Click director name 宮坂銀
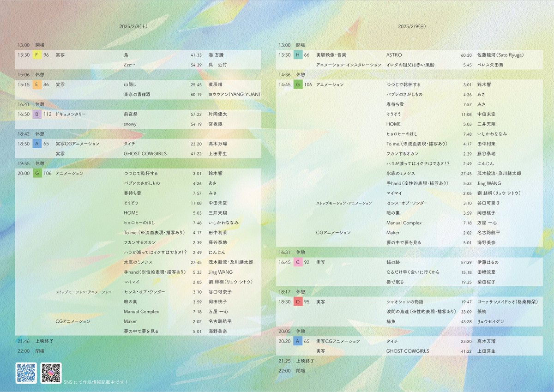This screenshot has width=554, height=392. pyautogui.click(x=216, y=124)
